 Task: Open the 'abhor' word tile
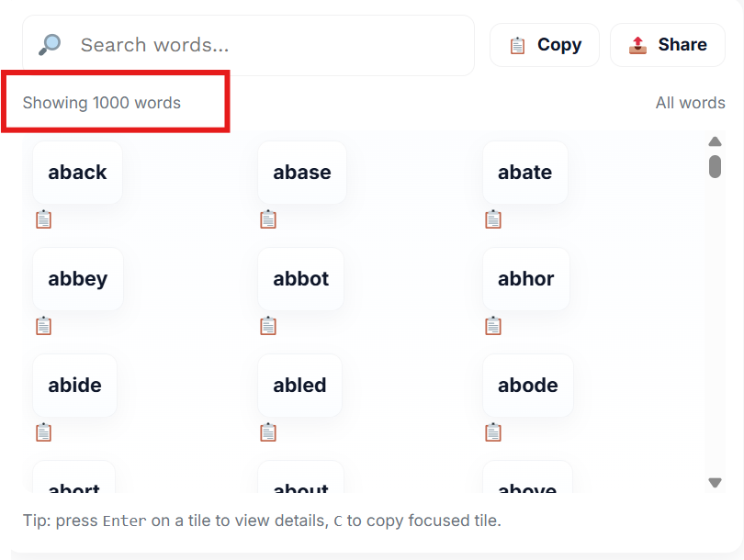[525, 279]
